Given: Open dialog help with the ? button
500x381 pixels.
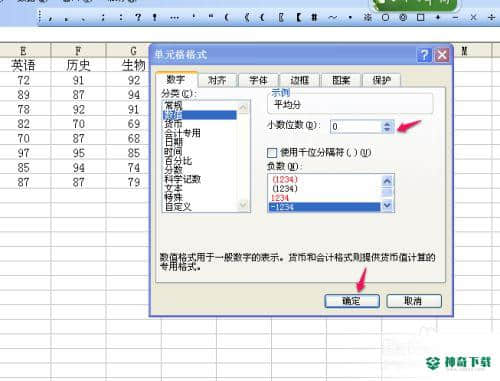Looking at the screenshot, I should [424, 55].
